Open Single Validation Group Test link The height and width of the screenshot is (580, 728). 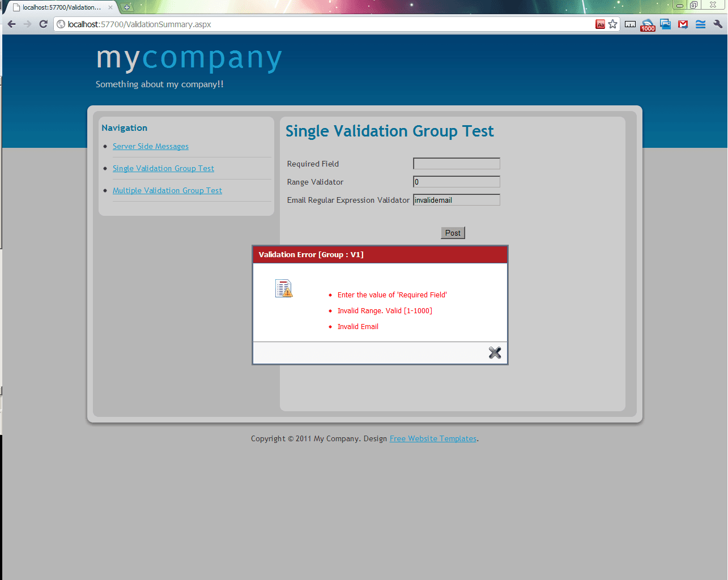tap(163, 168)
